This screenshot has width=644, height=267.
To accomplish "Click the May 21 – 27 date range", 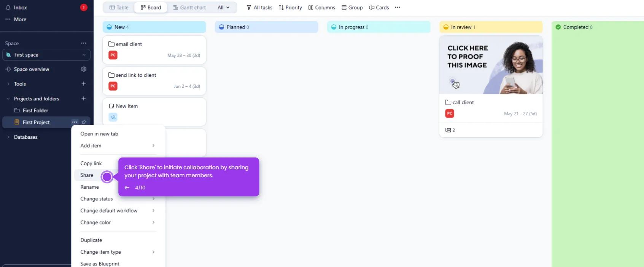I will tap(520, 114).
